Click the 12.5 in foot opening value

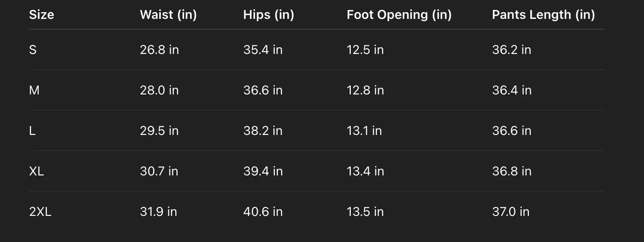[365, 49]
